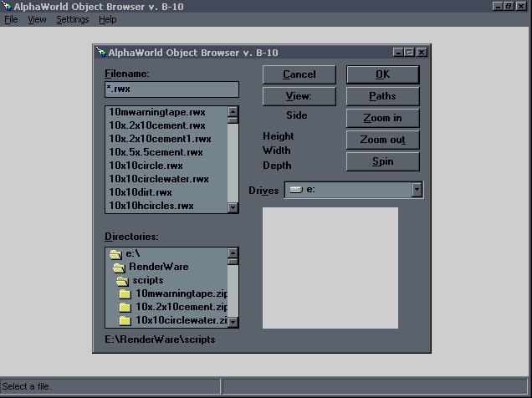Click file list scroll up arrow

point(233,112)
